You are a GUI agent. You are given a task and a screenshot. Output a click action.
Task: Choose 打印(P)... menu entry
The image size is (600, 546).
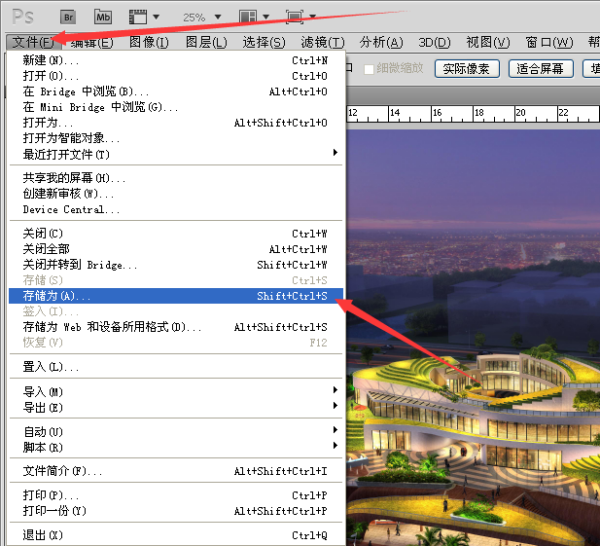pyautogui.click(x=176, y=495)
